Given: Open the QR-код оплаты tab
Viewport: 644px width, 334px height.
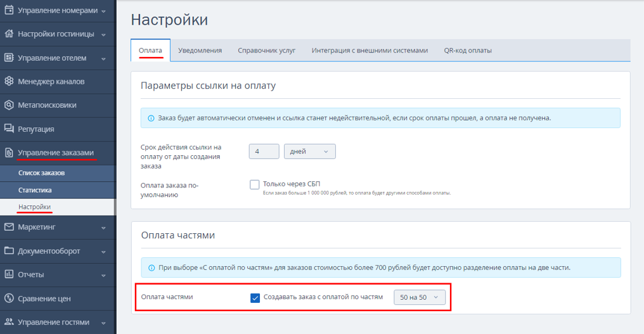Looking at the screenshot, I should (468, 51).
